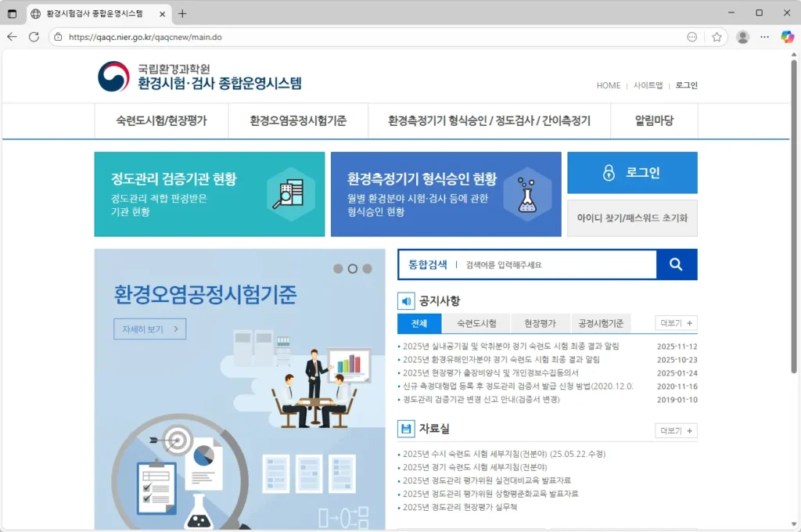Image resolution: width=801 pixels, height=532 pixels.
Task: Open the 알림마당 menu
Action: tap(654, 120)
